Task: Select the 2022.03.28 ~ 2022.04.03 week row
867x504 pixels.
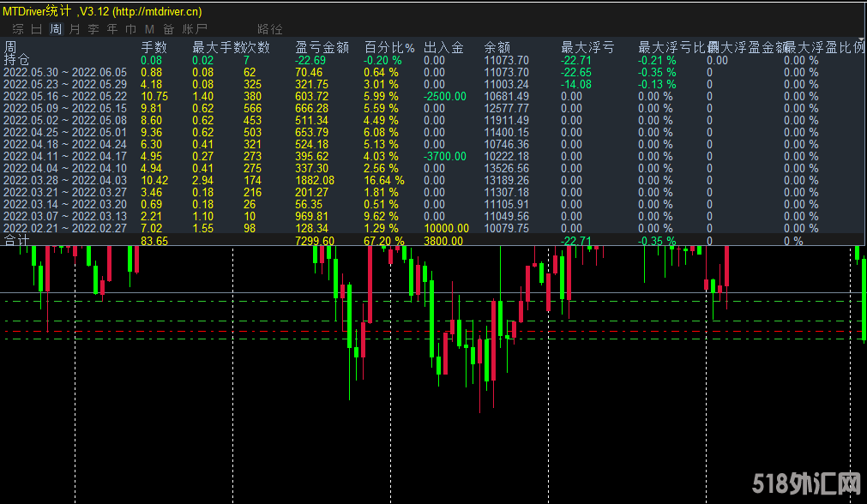Action: [x=65, y=181]
